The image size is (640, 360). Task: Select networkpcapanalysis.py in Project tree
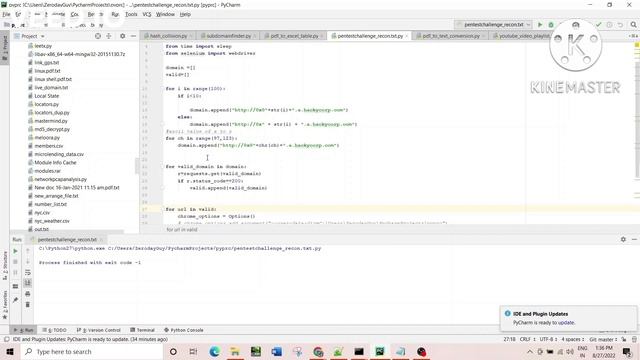pos(60,180)
